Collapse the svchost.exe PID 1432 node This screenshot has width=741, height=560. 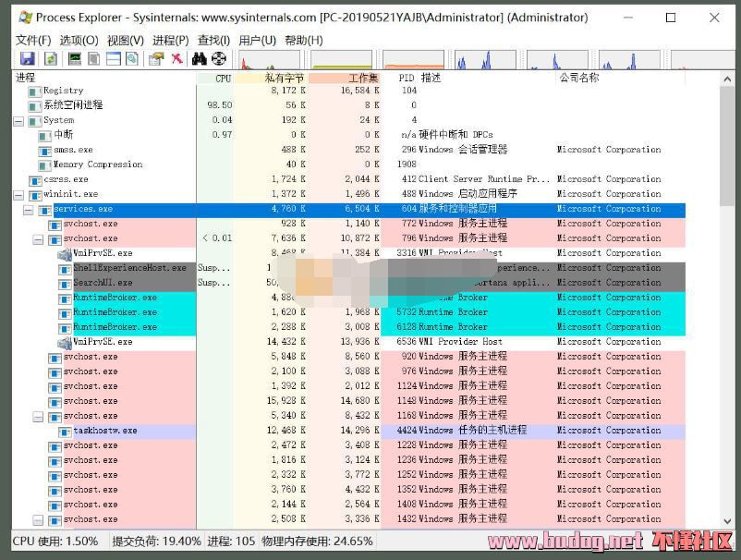click(38, 520)
